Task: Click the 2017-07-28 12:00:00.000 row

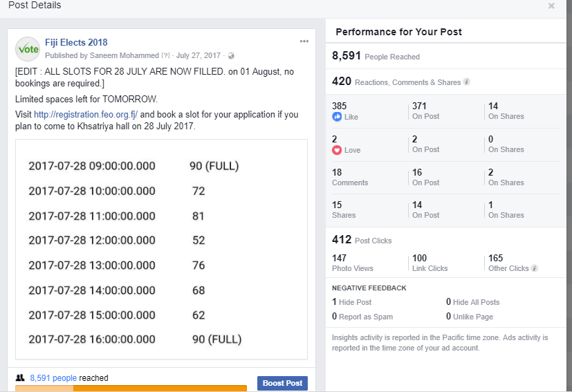Action: (117, 241)
